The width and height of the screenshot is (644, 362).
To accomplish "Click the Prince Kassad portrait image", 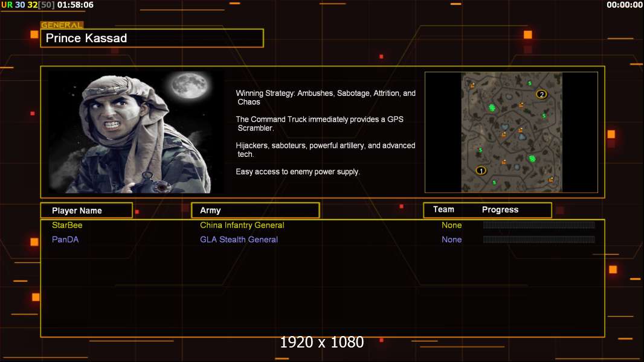I will point(137,132).
